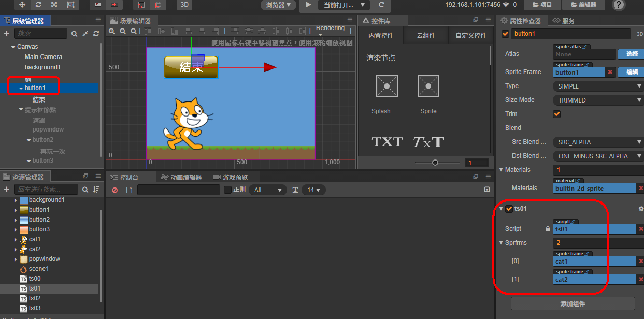Open the Dst Blend ONE_MINUS_SRC_ALPHA dropdown
Screen dimensions: 644x319
[598, 156]
